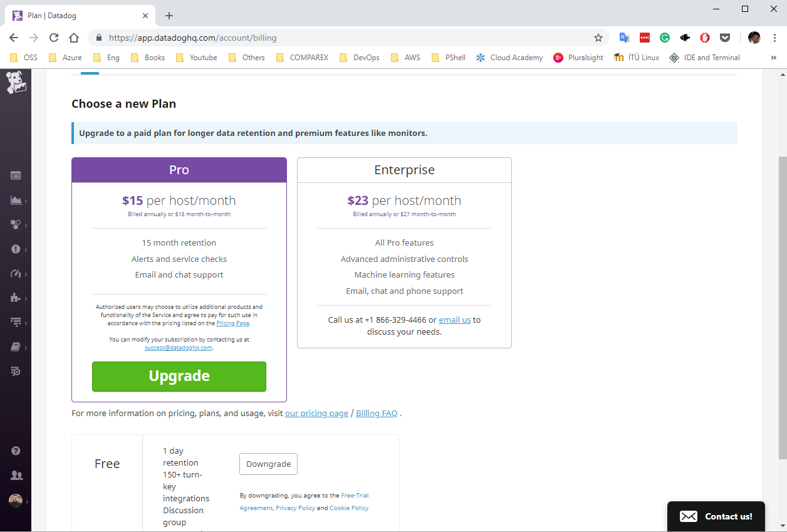Open the DevOps bookmark folder
Screen dimensions: 787x532
(x=360, y=58)
